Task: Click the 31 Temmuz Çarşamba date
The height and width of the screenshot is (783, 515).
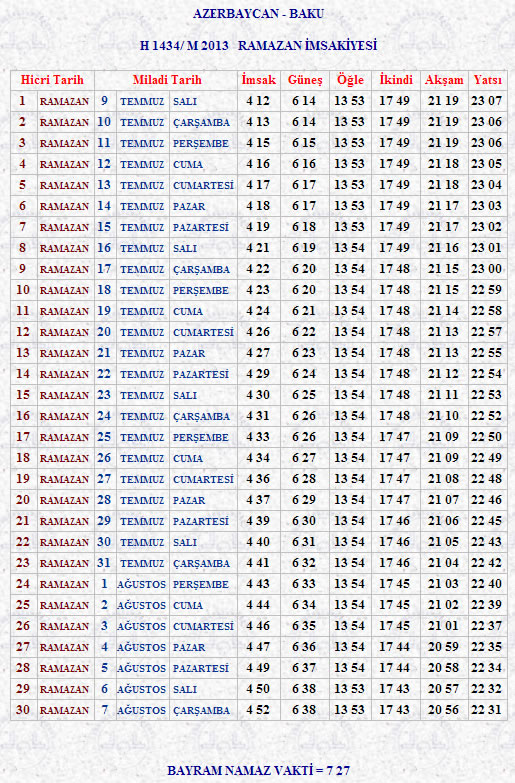Action: coord(166,563)
